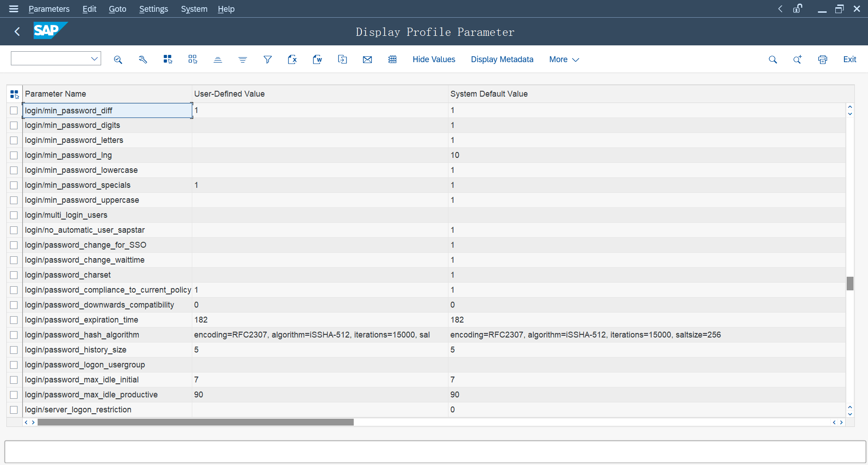Image resolution: width=868 pixels, height=465 pixels.
Task: Click the Display Metadata button
Action: [502, 59]
